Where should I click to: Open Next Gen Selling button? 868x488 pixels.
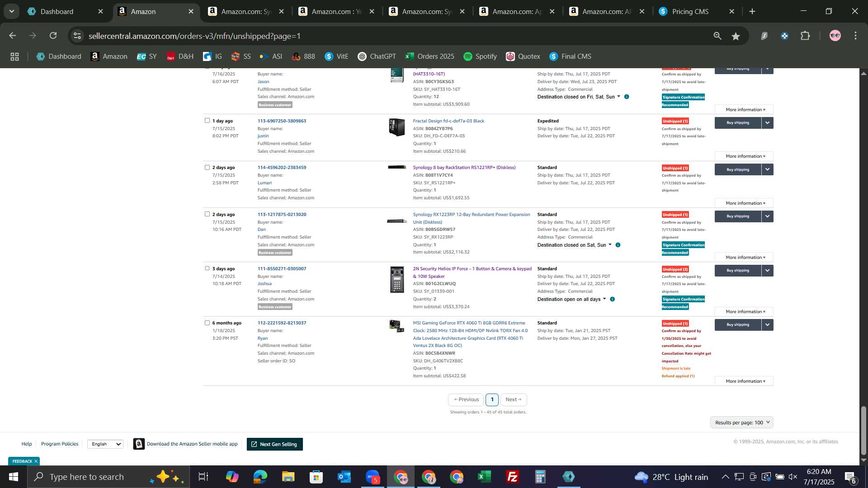pyautogui.click(x=274, y=444)
